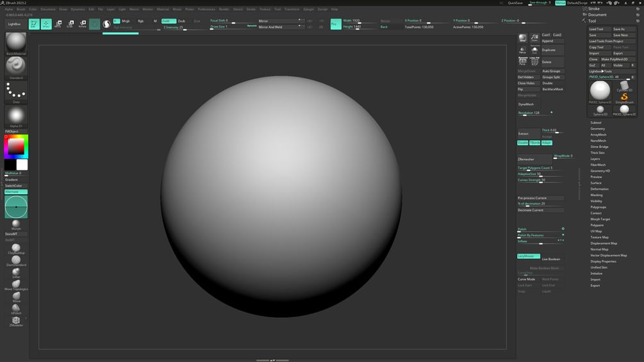Click the black-and-white sculptris pro icon
Viewport: 644px width, 362px height.
click(x=106, y=24)
